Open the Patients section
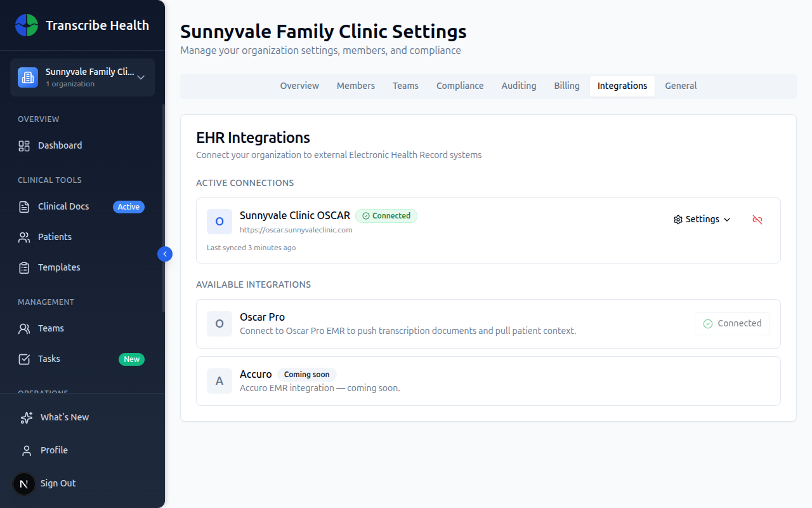Viewport: 812px width, 508px height. click(x=24, y=236)
